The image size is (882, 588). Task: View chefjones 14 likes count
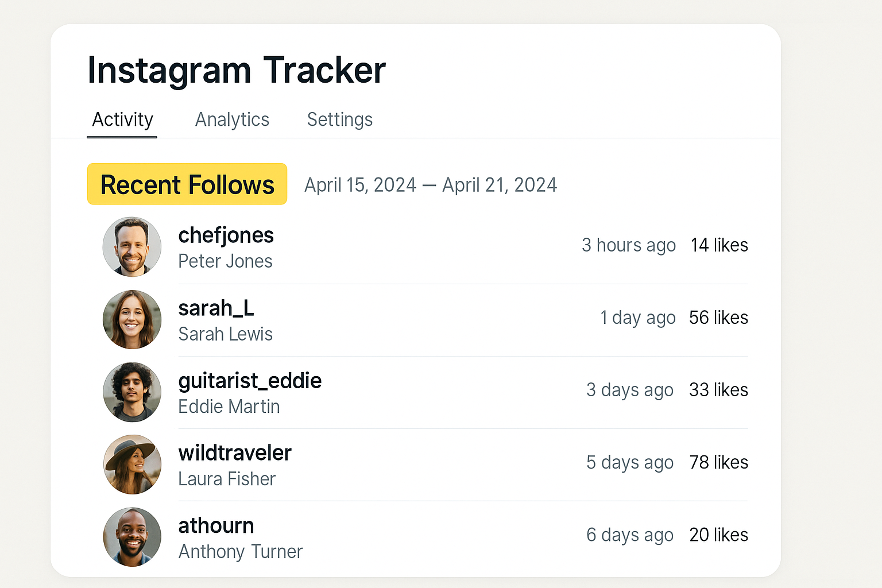point(719,245)
